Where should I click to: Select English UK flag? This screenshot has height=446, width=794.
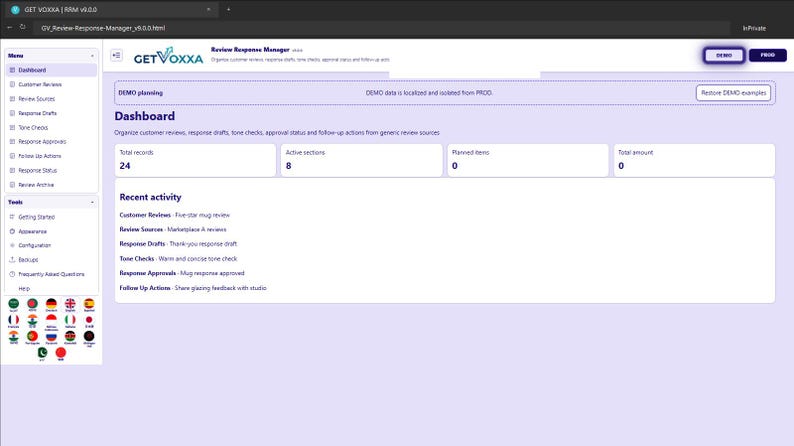[x=70, y=305]
